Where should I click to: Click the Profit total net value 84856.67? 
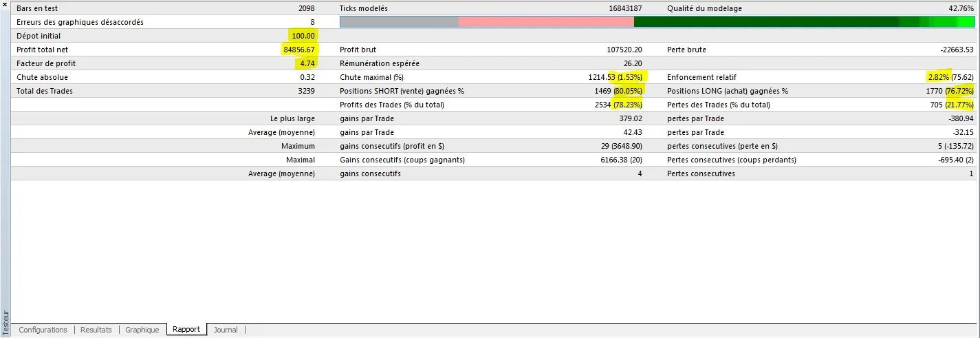click(299, 50)
